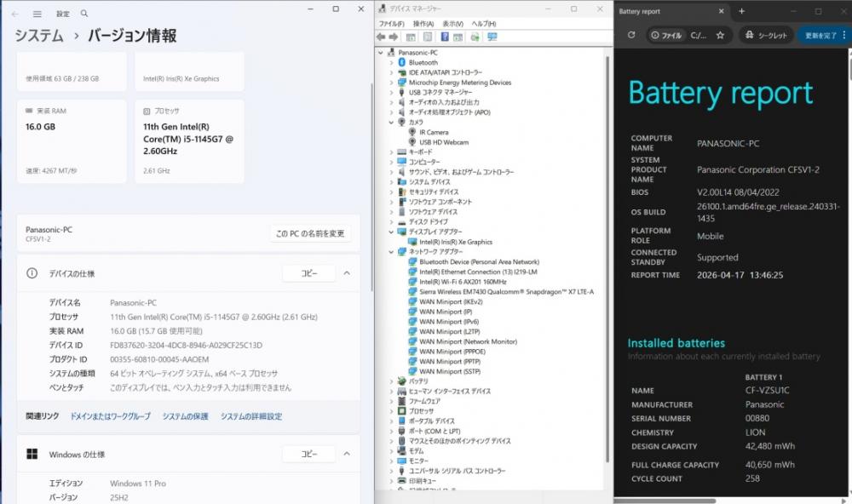
Task: Open the Settings hamburger navigation menu
Action: 37,14
